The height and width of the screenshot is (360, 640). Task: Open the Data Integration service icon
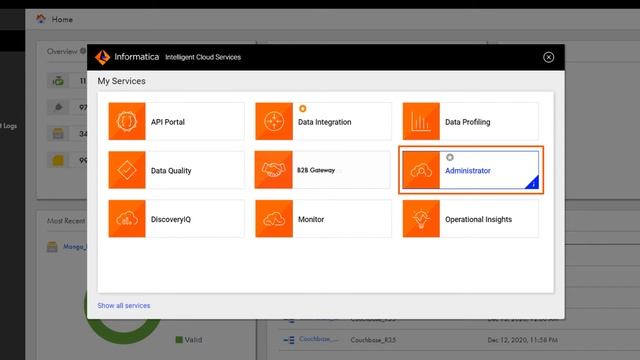coord(274,121)
